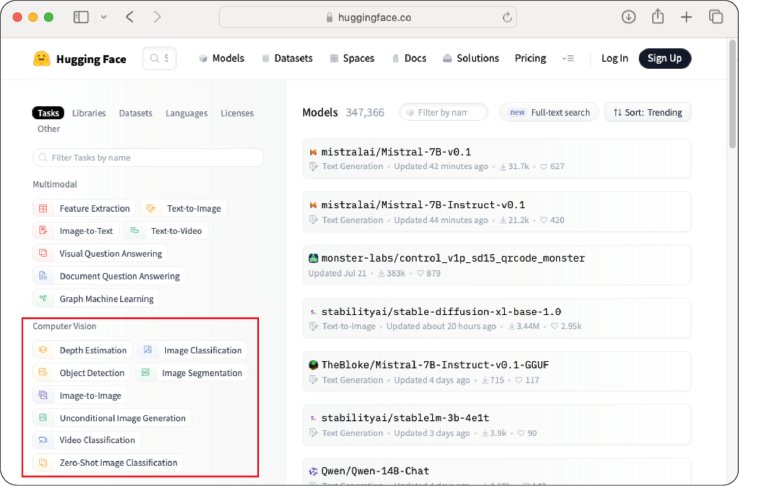Screen dimensions: 775x489
Task: Click the Share icon in toolbar
Action: [x=658, y=18]
